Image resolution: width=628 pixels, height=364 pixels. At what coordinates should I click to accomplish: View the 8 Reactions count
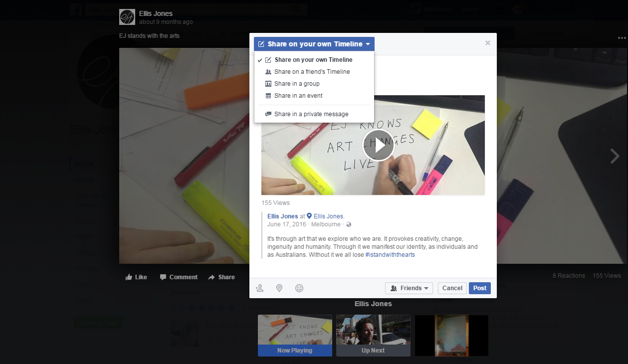569,276
